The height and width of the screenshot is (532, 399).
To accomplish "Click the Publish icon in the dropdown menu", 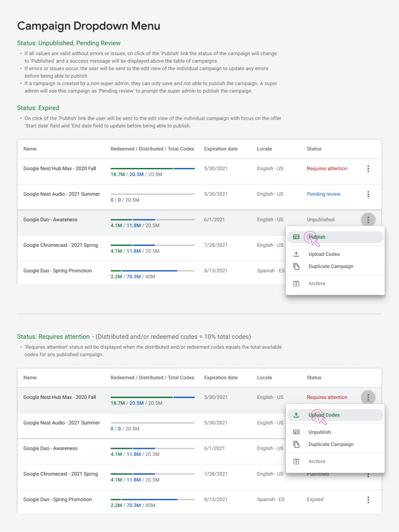I will coord(296,237).
